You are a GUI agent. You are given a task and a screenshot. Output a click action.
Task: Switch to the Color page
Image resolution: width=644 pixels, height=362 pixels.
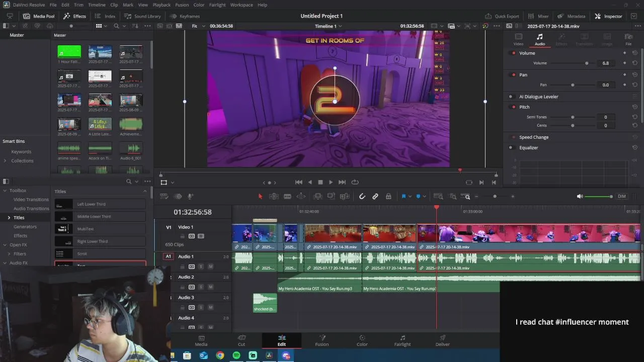pos(362,340)
